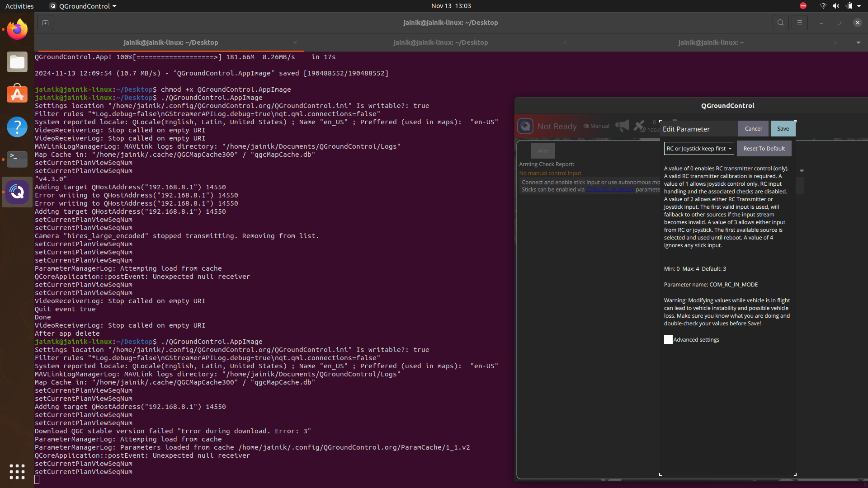Open the QGroundControl app menu in top bar

pyautogui.click(x=83, y=6)
